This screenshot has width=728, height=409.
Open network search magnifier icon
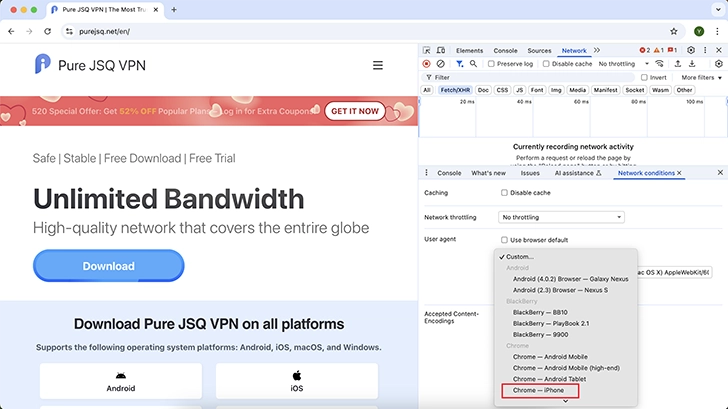pyautogui.click(x=473, y=64)
